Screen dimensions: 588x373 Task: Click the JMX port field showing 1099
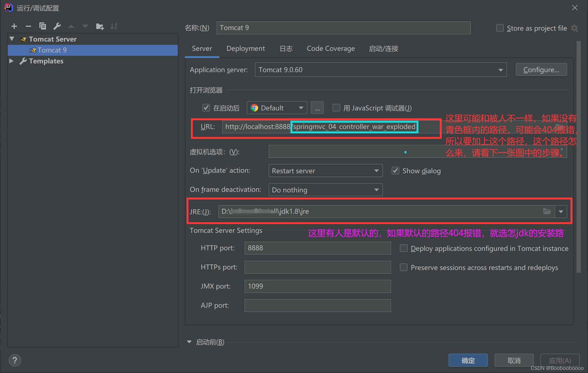[318, 286]
